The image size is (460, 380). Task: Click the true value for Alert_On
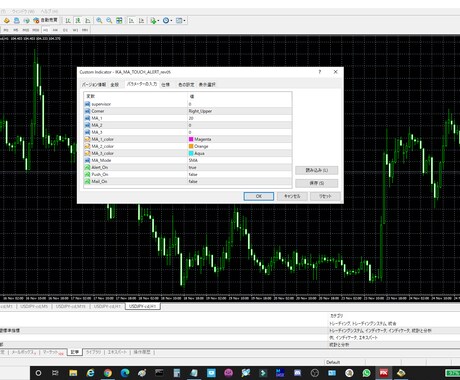pos(193,167)
